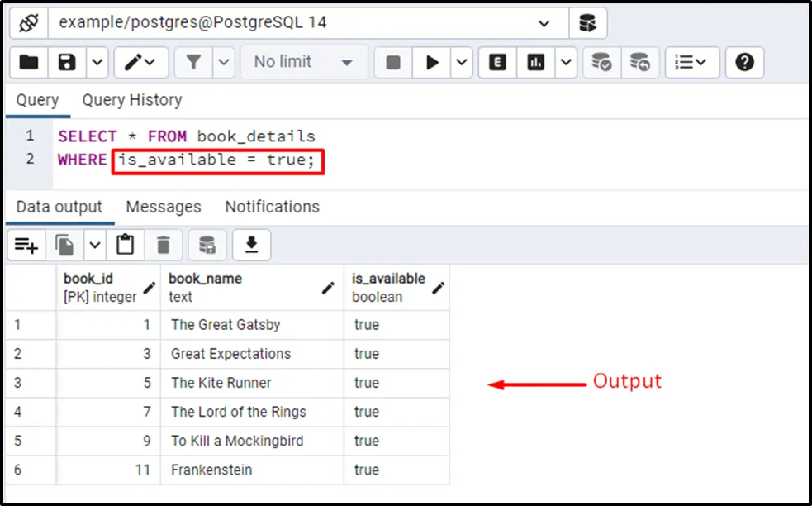
Task: Open the Copy options dropdown arrow
Action: coord(94,245)
